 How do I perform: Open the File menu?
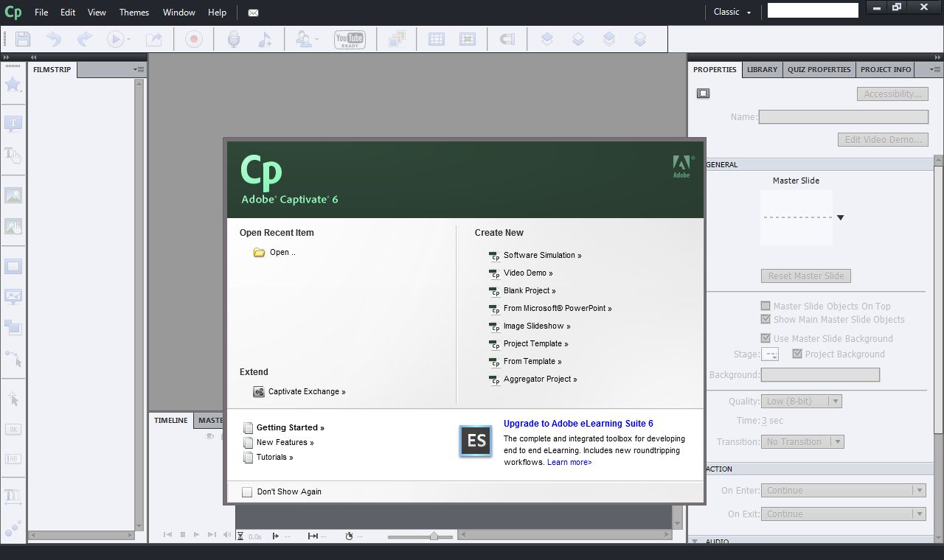click(x=41, y=13)
